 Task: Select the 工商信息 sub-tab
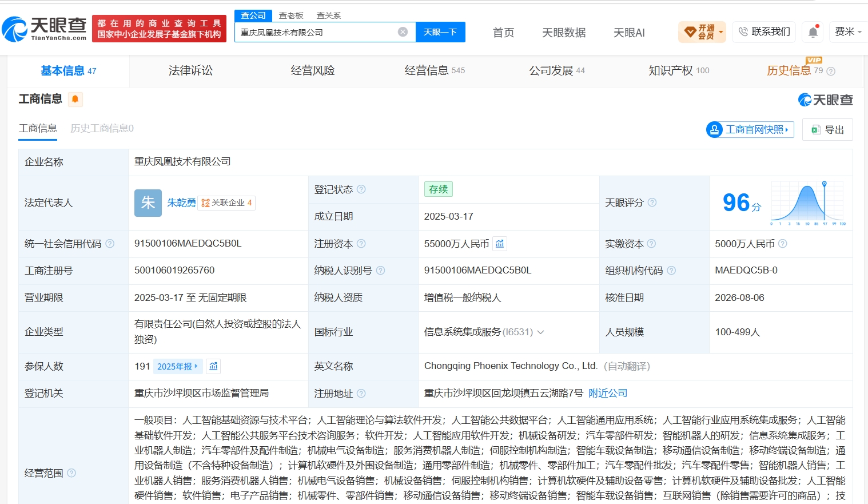38,128
